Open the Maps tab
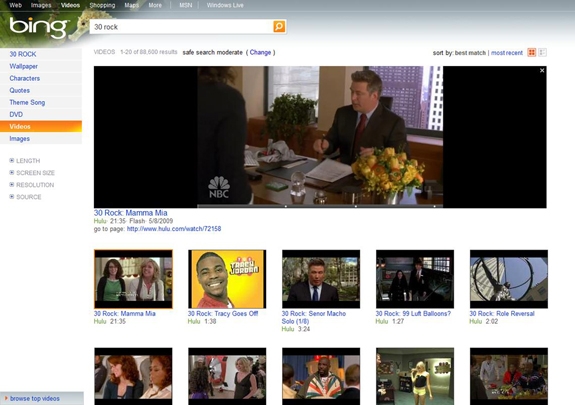 click(x=131, y=5)
